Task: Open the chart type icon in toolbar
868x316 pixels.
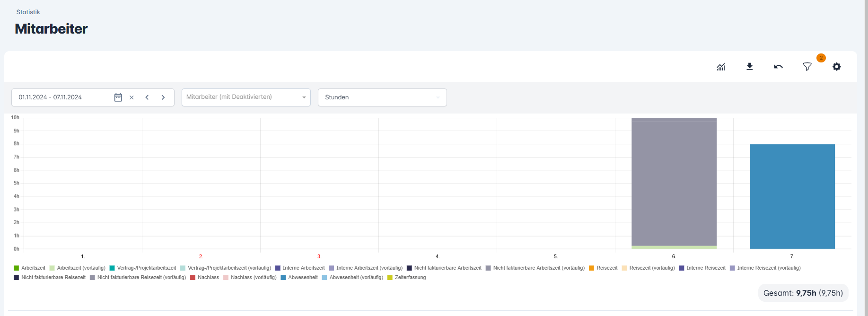Action: pyautogui.click(x=720, y=67)
